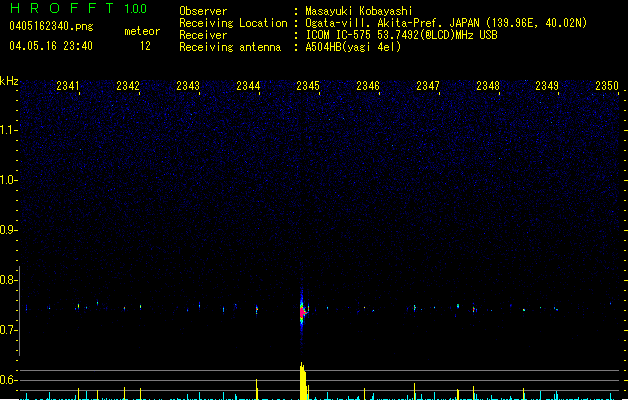629x400 pixels.
Task: Click the 0.8 frequency axis label
Action: tap(8, 280)
